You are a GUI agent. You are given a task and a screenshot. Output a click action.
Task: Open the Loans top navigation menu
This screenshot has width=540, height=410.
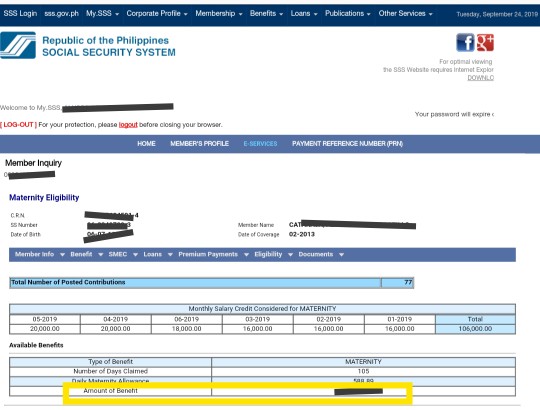[304, 13]
